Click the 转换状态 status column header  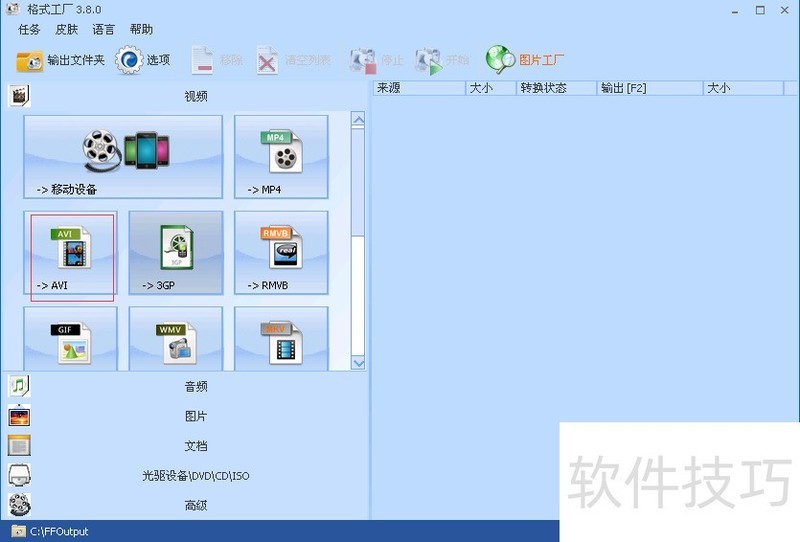[557, 88]
